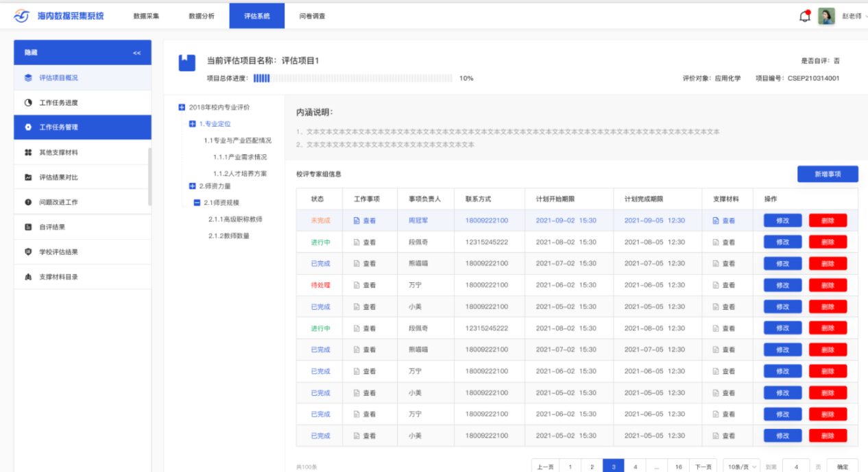This screenshot has height=472, width=868.
Task: Expand the 2.师资力量 tree node
Action: point(192,186)
